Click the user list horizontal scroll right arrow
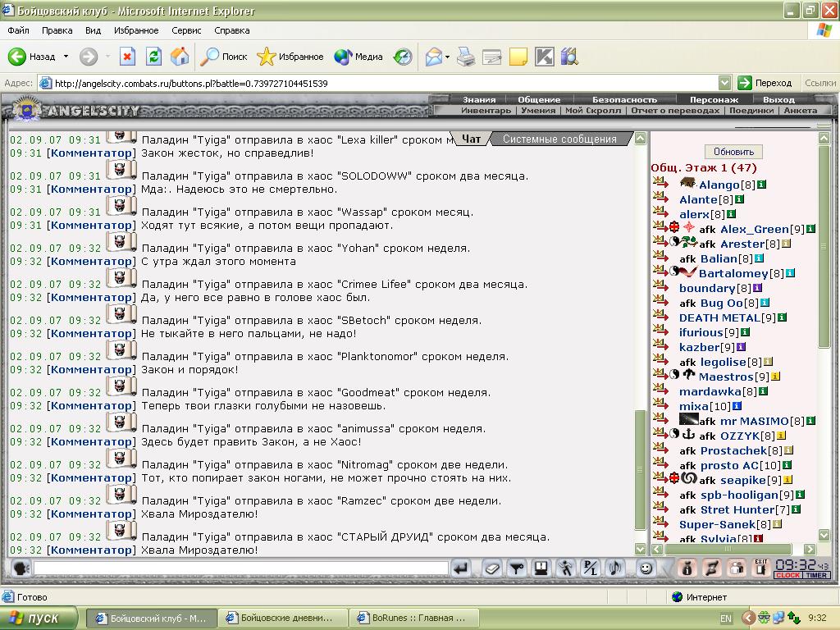Screen dimensions: 840x630 (x=810, y=549)
